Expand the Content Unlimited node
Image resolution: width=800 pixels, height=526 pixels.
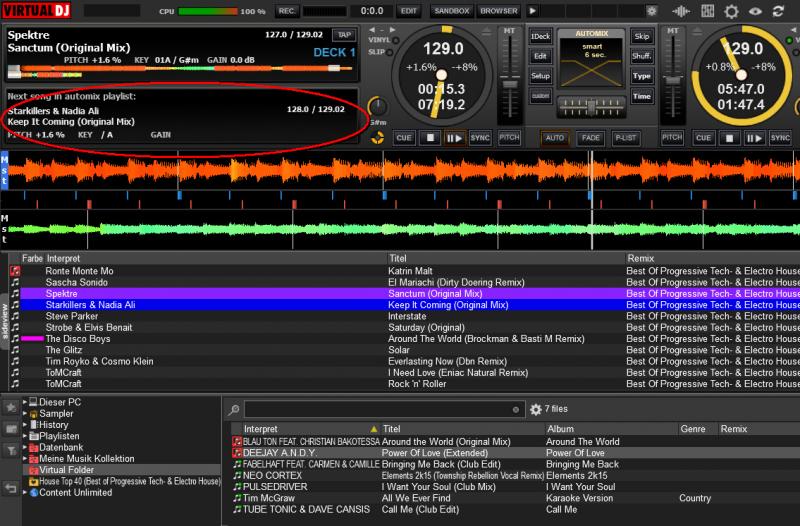coord(24,492)
